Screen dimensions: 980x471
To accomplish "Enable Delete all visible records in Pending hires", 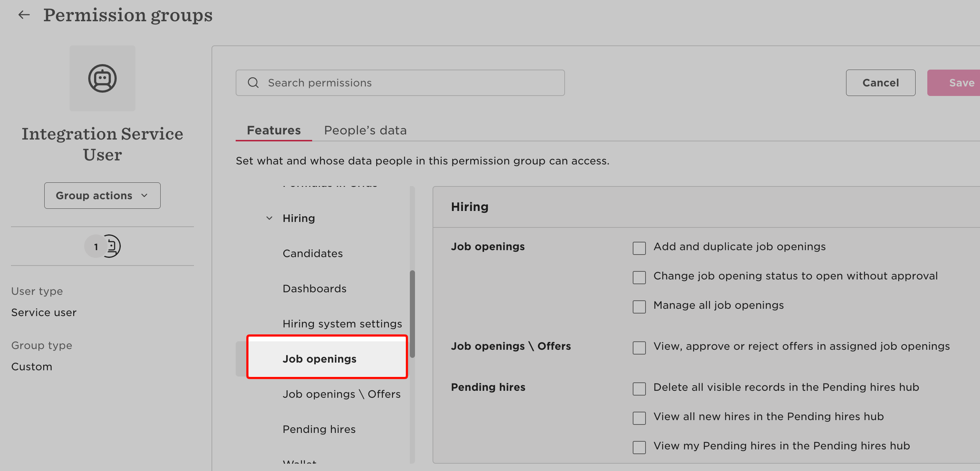I will [639, 389].
